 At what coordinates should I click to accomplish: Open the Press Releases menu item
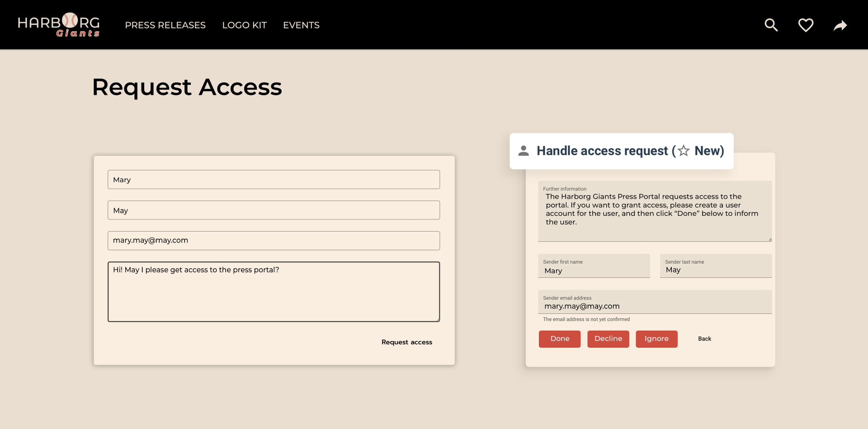(165, 25)
